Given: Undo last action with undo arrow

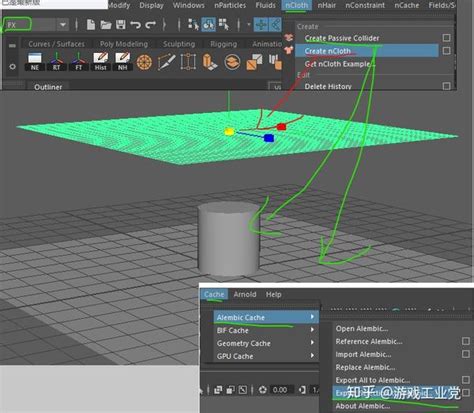Looking at the screenshot, I should click(x=135, y=25).
